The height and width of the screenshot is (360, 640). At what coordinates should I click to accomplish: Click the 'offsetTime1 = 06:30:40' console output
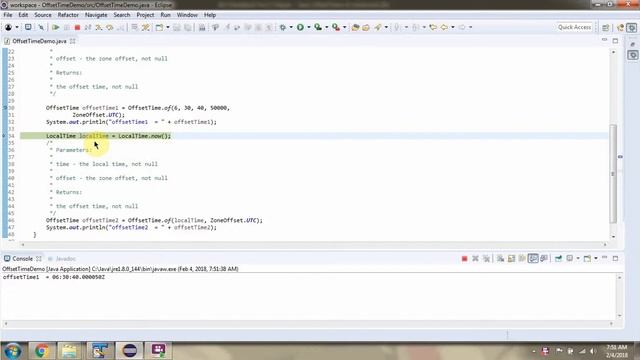point(53,277)
